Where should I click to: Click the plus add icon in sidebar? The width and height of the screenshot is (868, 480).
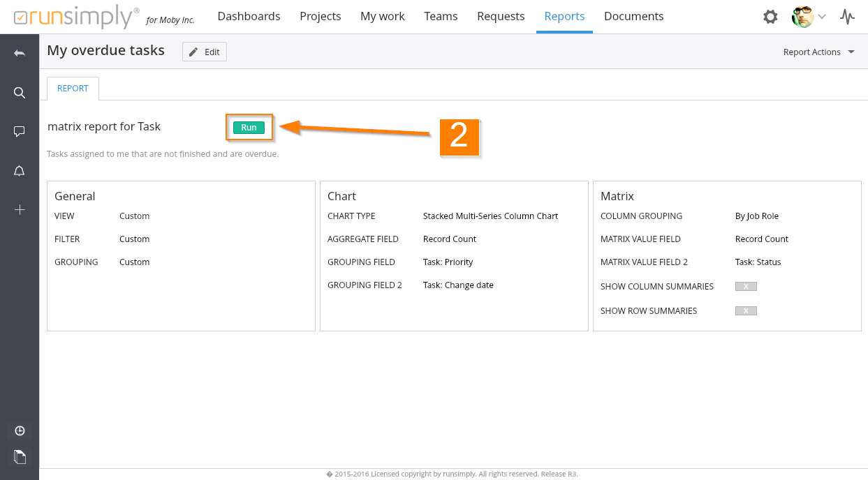click(20, 210)
